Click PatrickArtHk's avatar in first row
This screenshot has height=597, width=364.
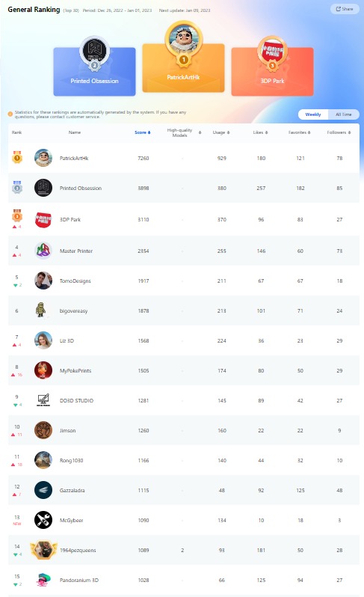tap(43, 158)
